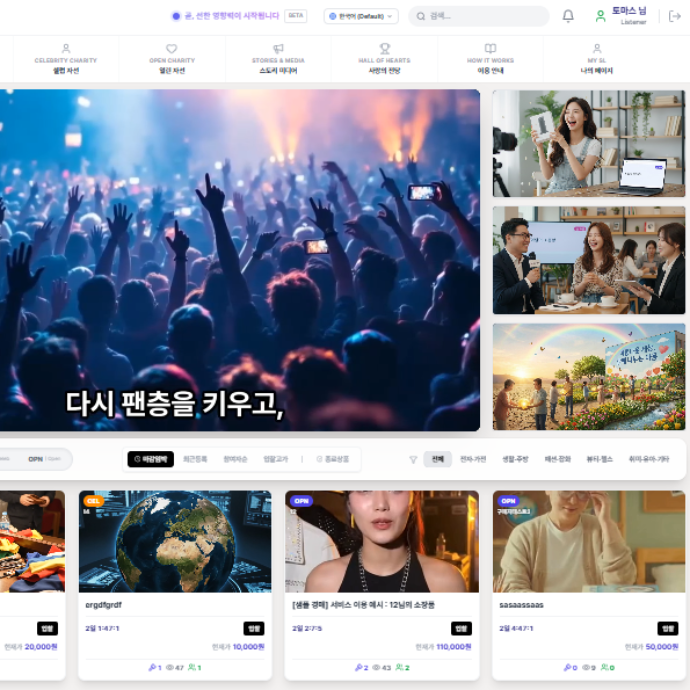Click the OPN badge on sasaassaas card
The width and height of the screenshot is (690, 690).
pyautogui.click(x=508, y=501)
